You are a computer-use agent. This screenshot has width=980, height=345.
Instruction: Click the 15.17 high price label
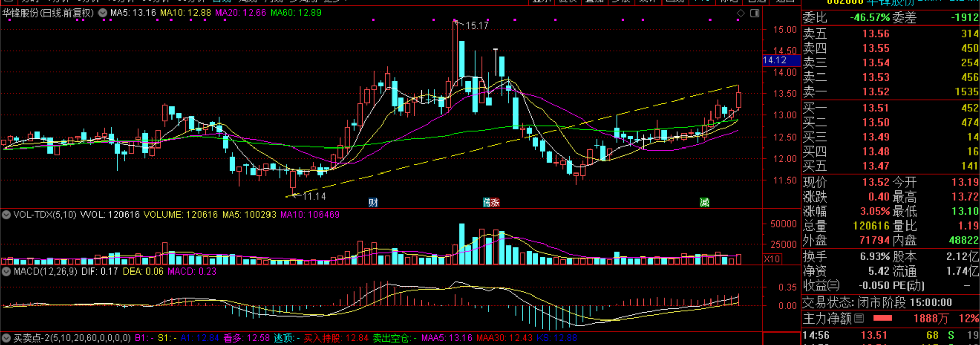pyautogui.click(x=477, y=26)
